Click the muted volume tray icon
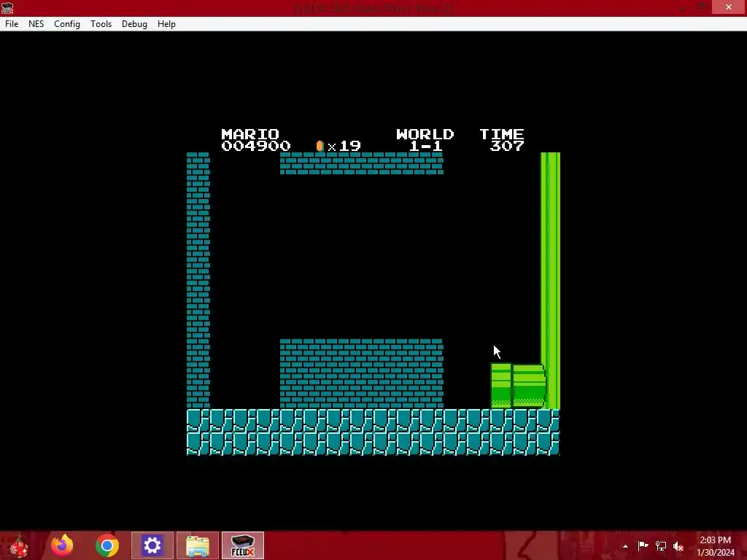This screenshot has width=747, height=560. pyautogui.click(x=678, y=545)
